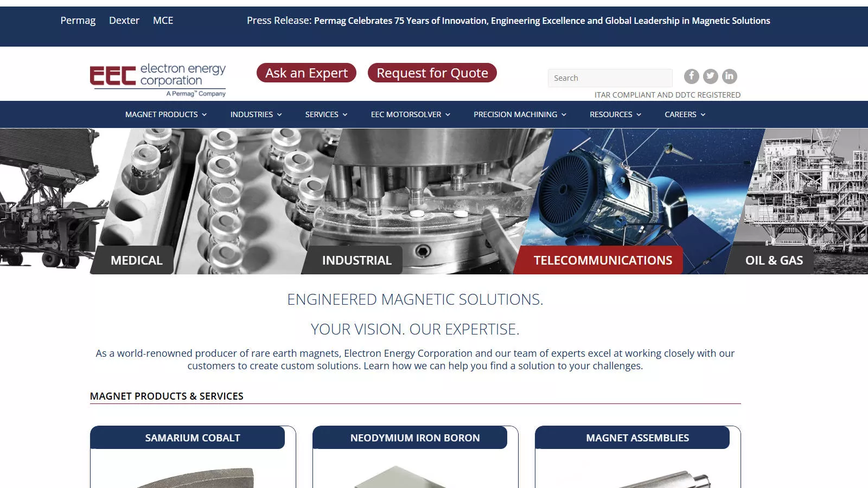Open the LinkedIn social icon
Image resolution: width=868 pixels, height=488 pixels.
730,76
